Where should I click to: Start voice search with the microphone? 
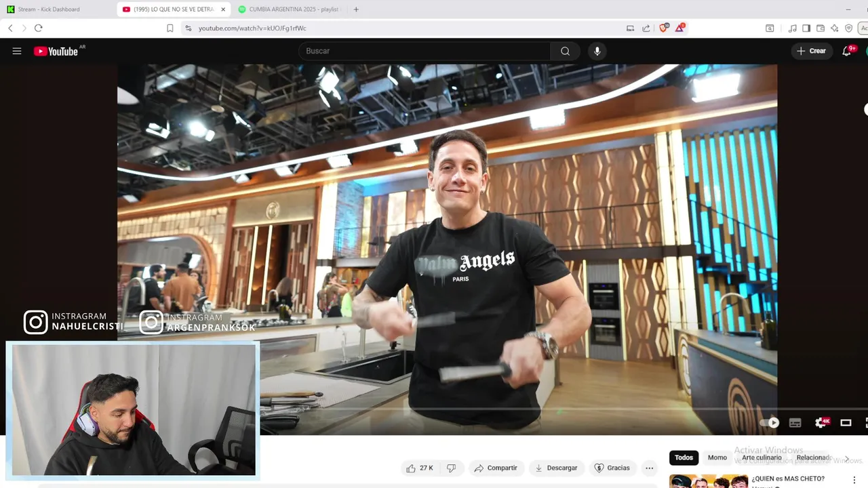597,51
